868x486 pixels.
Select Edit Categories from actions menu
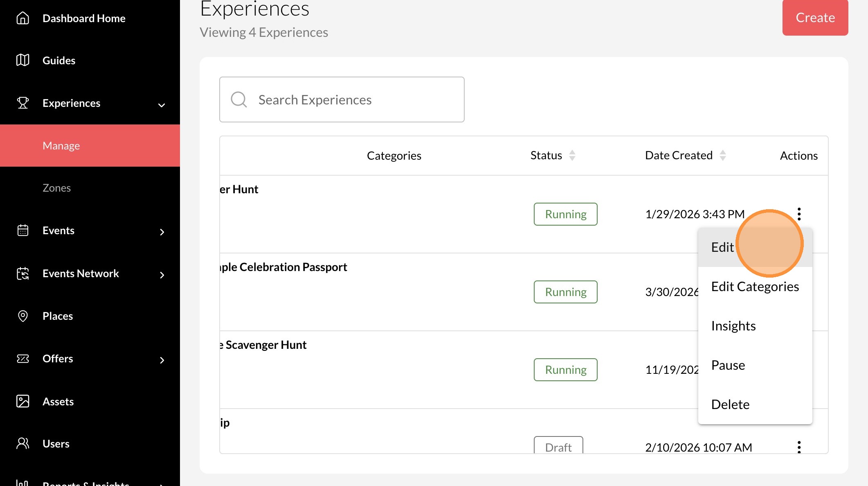[755, 287]
